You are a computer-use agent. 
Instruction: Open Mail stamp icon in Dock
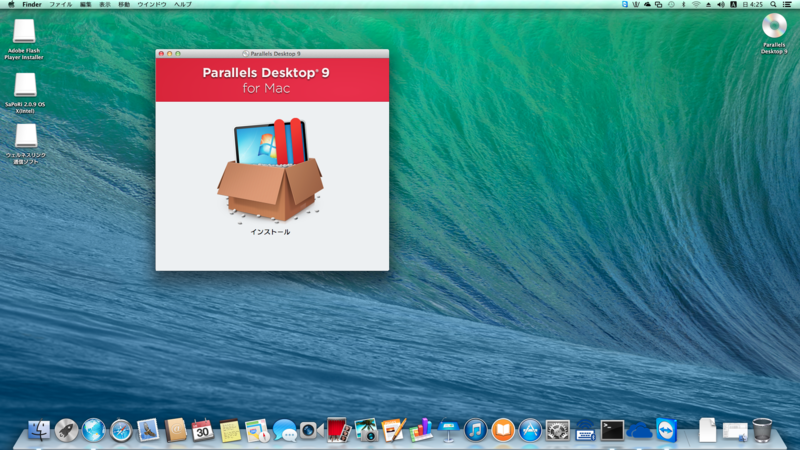click(148, 431)
